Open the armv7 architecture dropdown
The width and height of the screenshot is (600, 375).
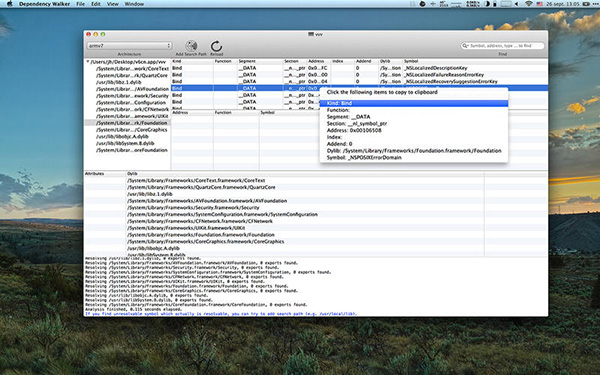129,46
